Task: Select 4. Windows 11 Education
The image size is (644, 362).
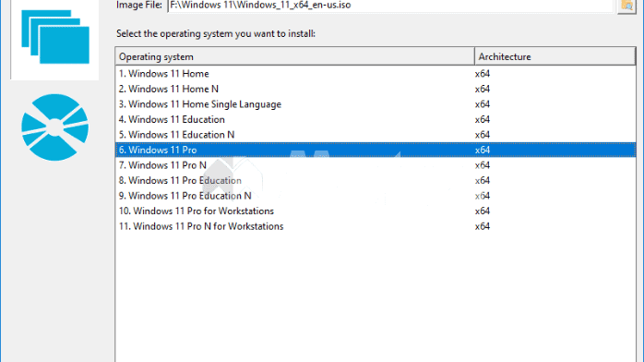Action: [172, 119]
